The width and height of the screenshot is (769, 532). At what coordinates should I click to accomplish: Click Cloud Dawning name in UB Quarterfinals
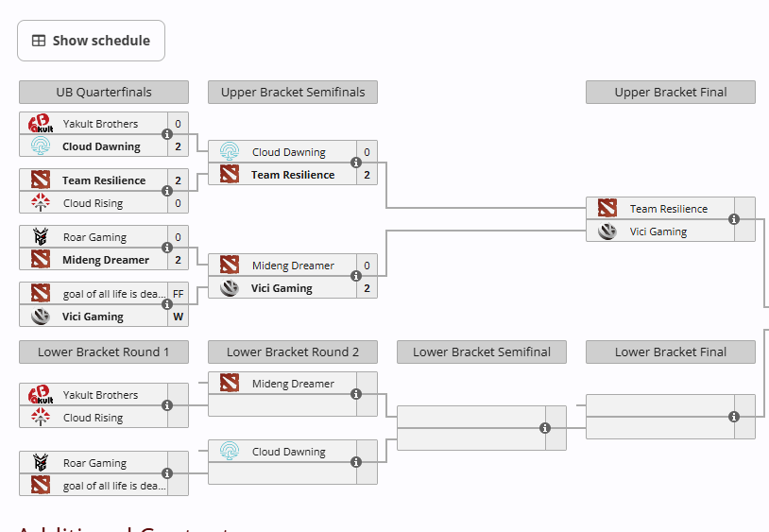[x=101, y=146]
